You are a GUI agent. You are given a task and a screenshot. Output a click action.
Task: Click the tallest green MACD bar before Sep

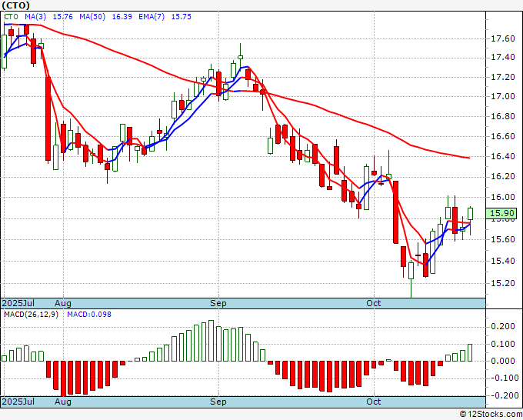point(211,341)
